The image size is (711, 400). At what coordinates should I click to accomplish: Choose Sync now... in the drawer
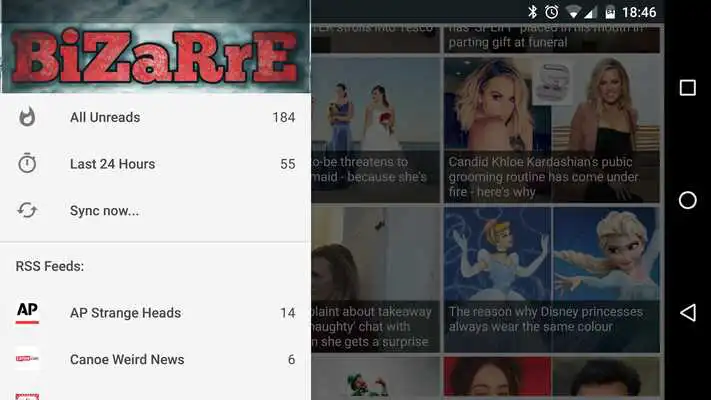[x=156, y=210]
